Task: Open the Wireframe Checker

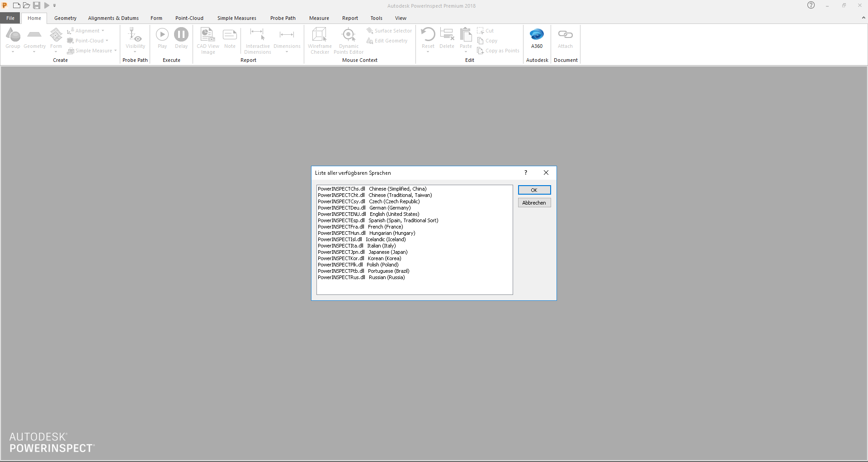Action: [x=320, y=40]
